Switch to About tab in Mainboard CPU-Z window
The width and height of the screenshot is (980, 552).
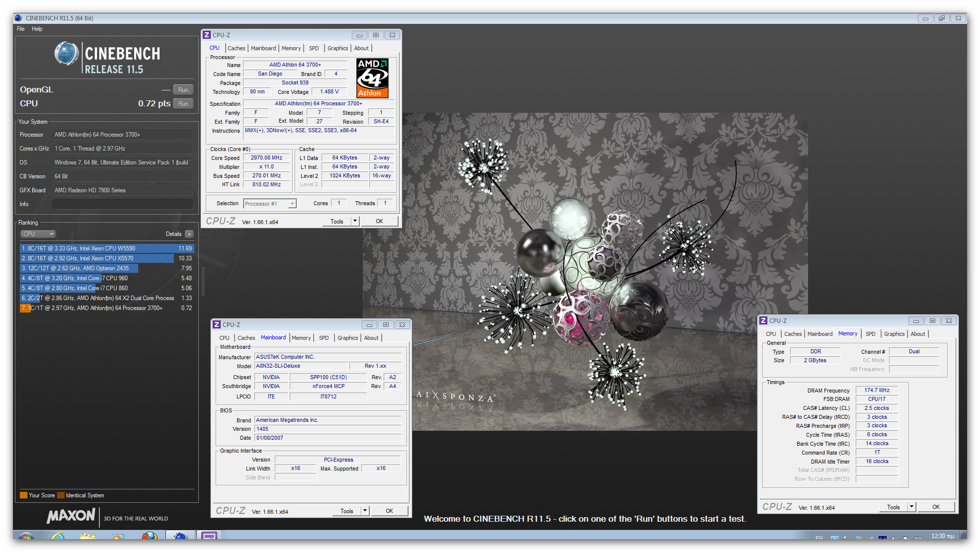click(371, 338)
